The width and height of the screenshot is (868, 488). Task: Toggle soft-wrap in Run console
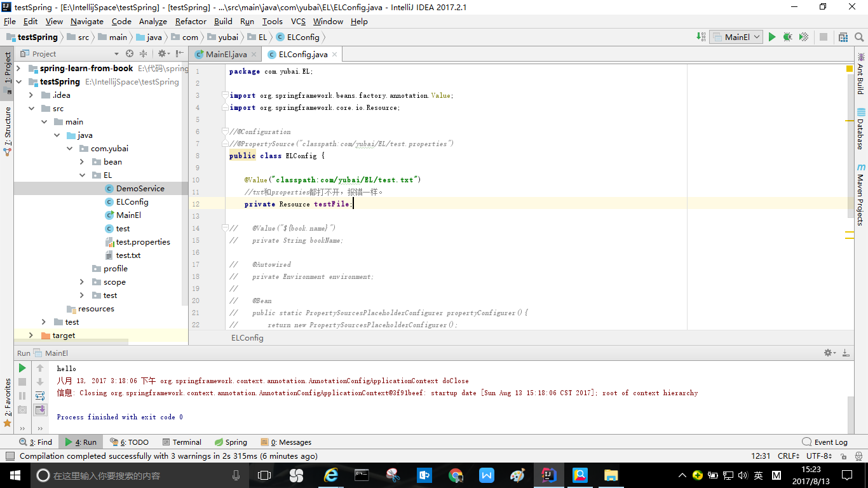[x=40, y=396]
